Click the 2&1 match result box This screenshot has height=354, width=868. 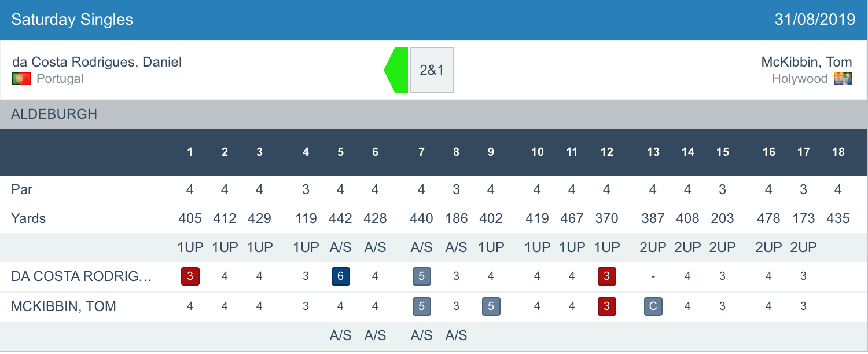point(432,70)
